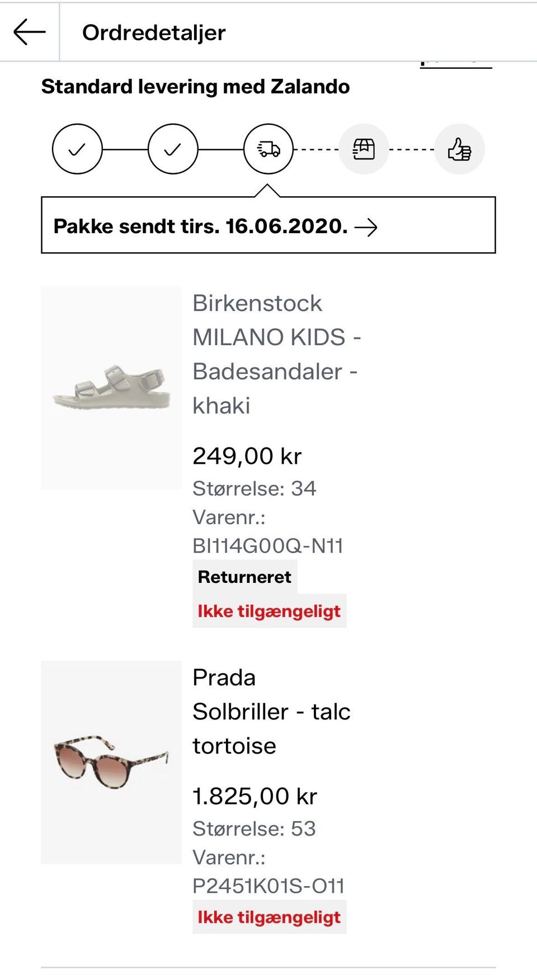Click arrow next to Pakke sendt text
Screen dimensions: 537x980
366,227
